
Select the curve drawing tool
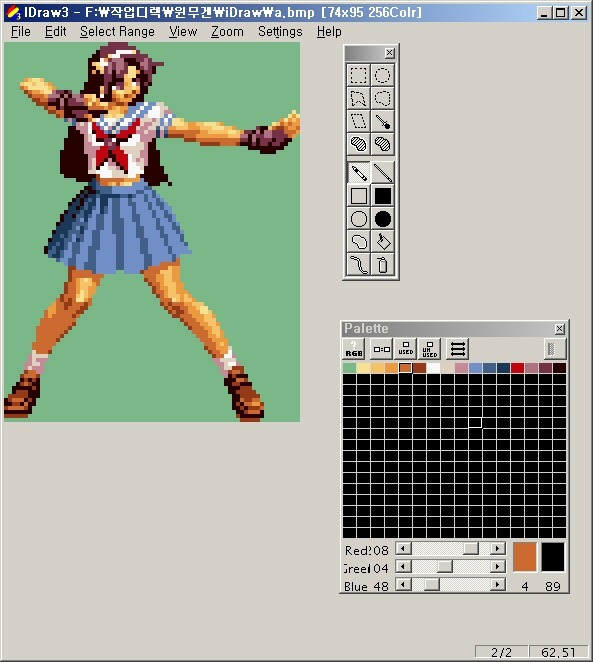click(x=358, y=265)
